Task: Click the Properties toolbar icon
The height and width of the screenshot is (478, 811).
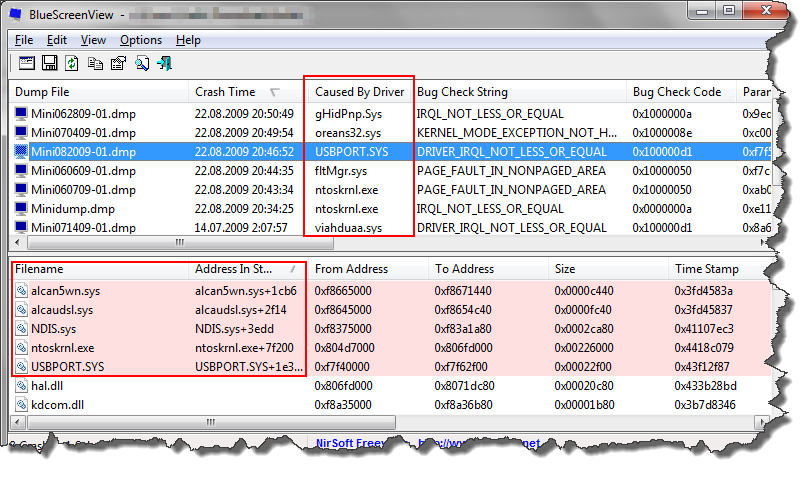Action: [118, 64]
